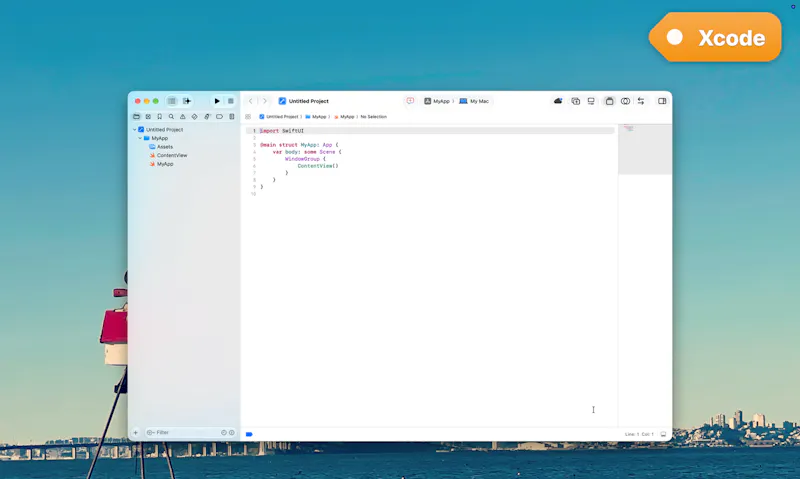Click the upload box icon in toolbar
Image resolution: width=800 pixels, height=479 pixels.
click(x=576, y=101)
